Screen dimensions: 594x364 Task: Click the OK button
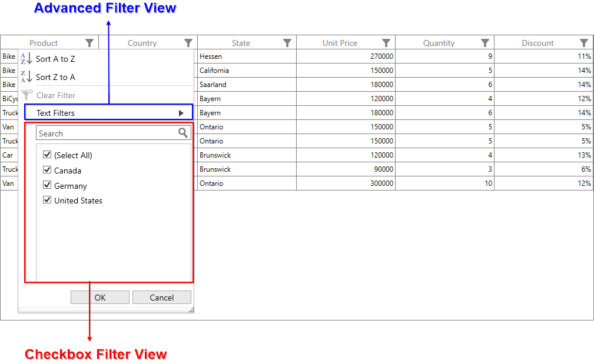[x=99, y=297]
